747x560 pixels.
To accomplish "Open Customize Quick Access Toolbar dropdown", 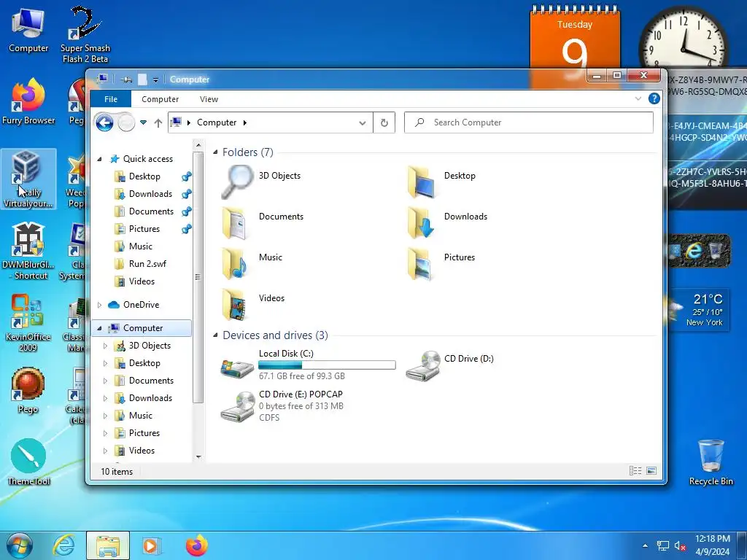I will point(155,80).
